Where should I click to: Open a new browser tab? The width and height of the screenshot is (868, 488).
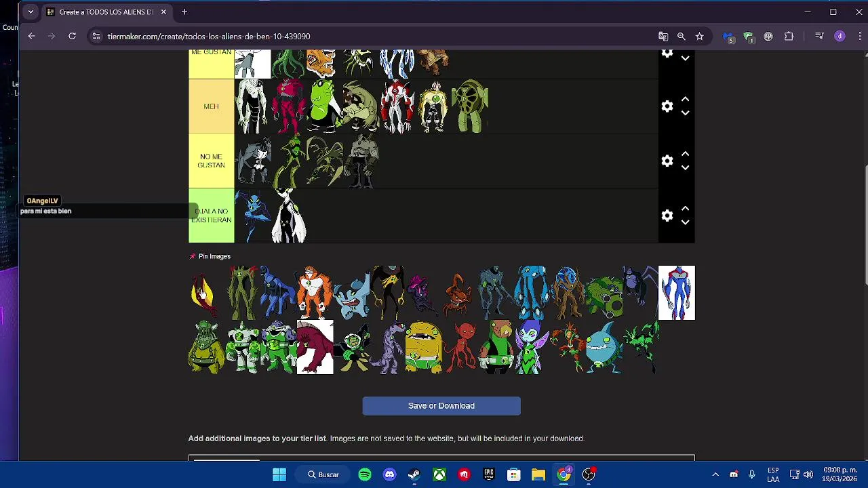pos(184,12)
